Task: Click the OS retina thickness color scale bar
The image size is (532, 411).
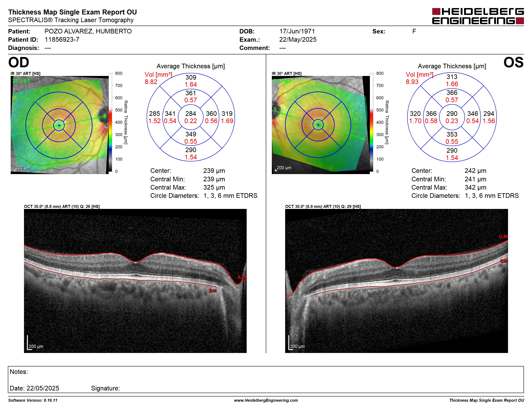Action: [371, 122]
